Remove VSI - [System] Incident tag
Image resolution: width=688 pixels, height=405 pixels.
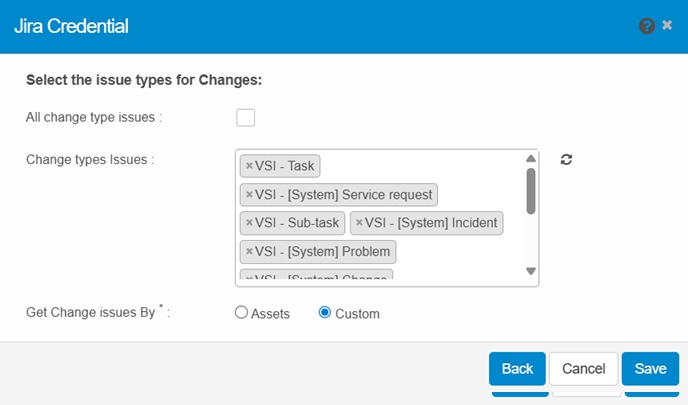(359, 222)
